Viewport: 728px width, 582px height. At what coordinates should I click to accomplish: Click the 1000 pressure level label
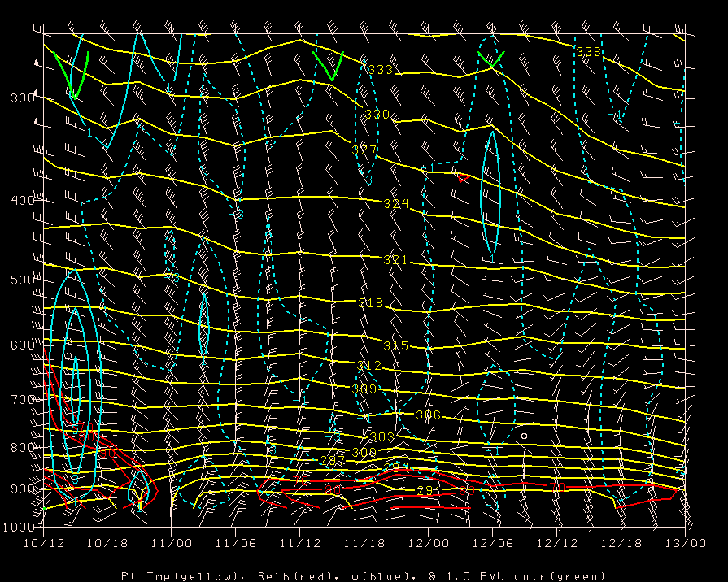[x=15, y=527]
